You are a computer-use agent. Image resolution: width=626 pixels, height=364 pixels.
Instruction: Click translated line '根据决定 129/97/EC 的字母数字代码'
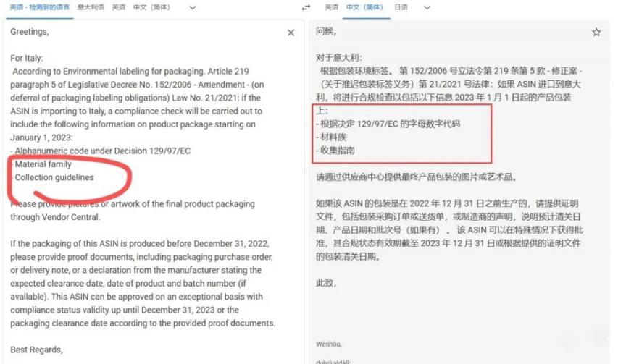tap(388, 124)
